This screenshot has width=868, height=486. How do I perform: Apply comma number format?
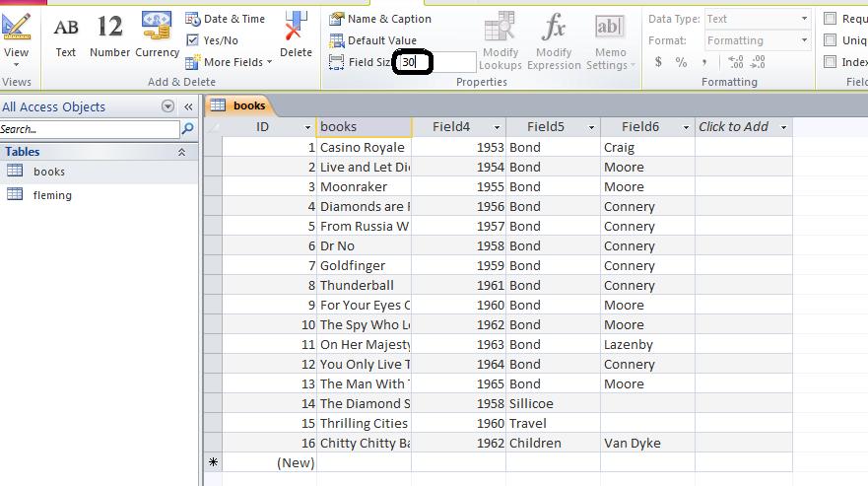coord(704,62)
